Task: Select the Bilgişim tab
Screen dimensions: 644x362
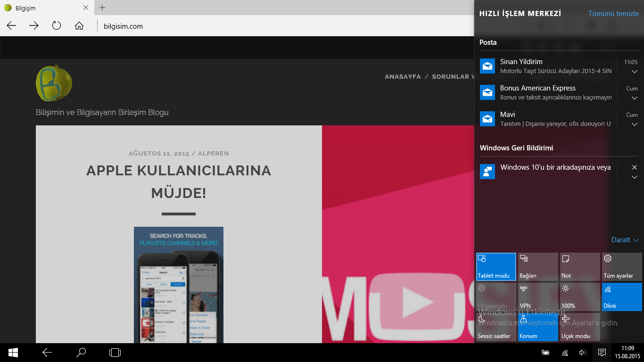Action: point(46,8)
